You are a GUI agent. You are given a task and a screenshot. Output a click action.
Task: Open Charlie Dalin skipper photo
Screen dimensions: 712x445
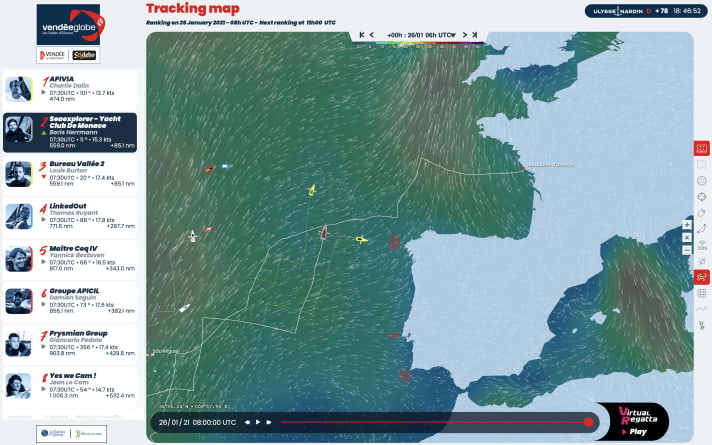coord(19,89)
